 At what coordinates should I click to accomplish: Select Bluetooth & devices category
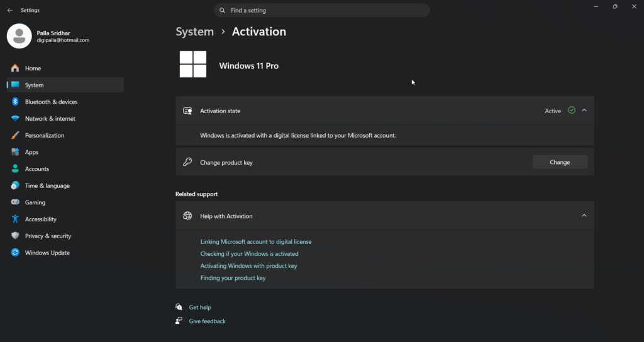click(x=65, y=101)
